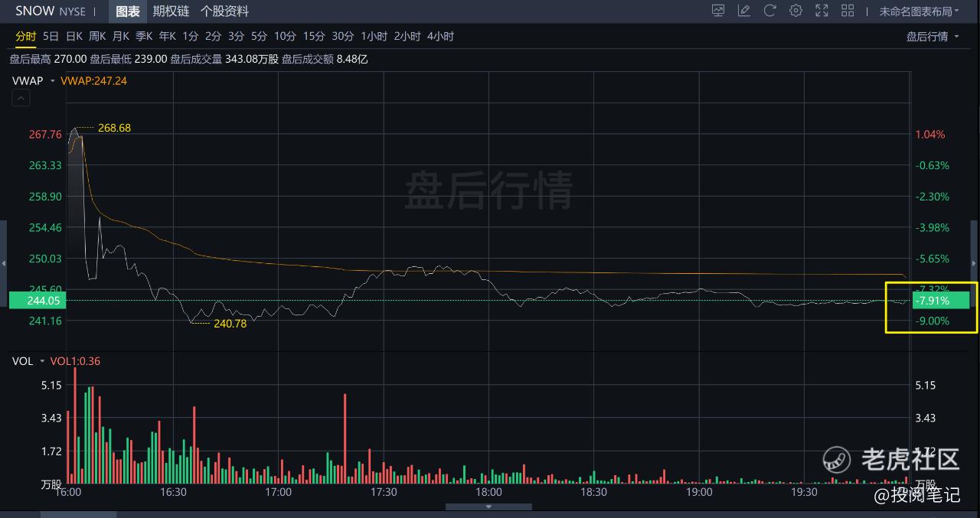Select the 15分 interval
The height and width of the screenshot is (518, 980).
point(314,36)
